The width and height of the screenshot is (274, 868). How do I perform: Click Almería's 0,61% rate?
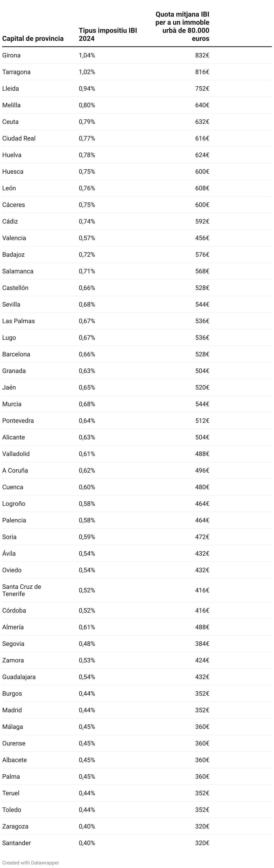tap(87, 627)
